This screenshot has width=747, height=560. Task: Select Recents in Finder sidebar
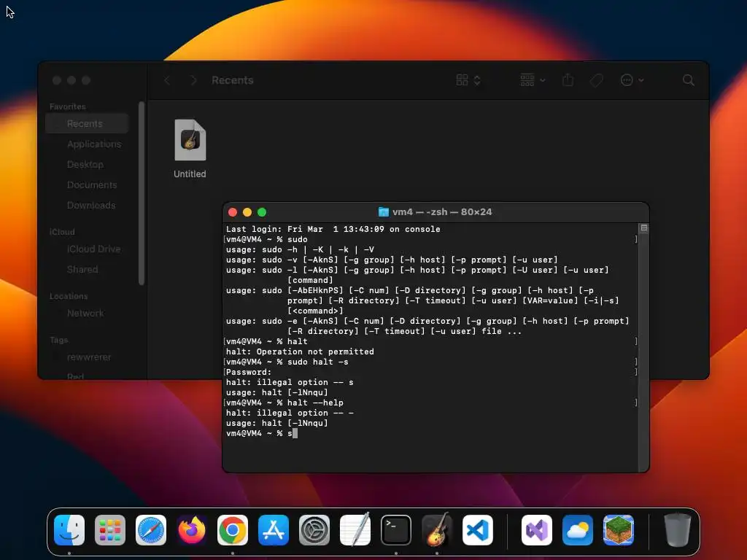(x=87, y=124)
